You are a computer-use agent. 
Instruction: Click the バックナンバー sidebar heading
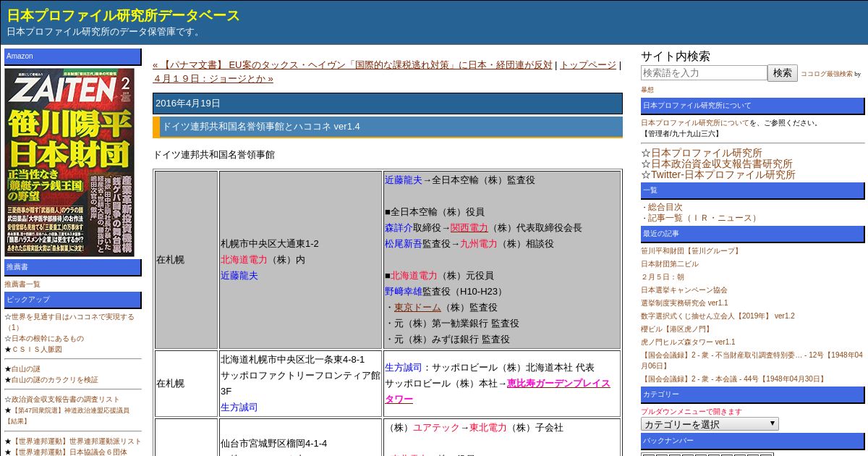click(752, 441)
